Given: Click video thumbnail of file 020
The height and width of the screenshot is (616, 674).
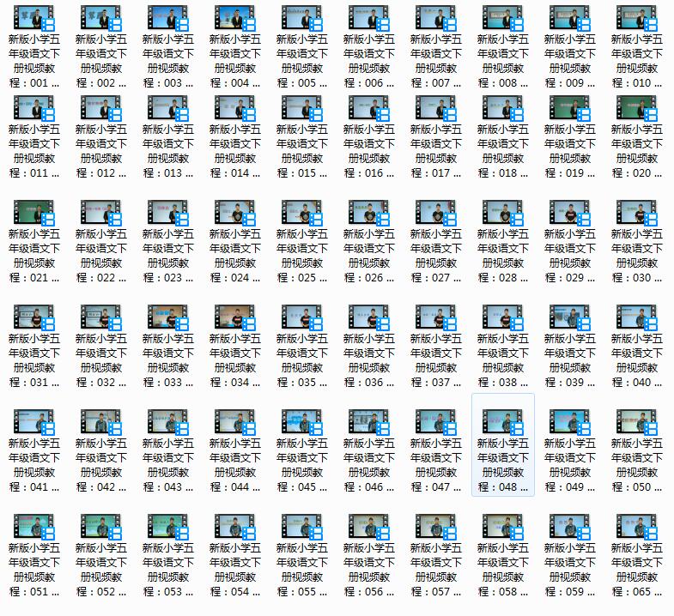Looking at the screenshot, I should coord(636,108).
